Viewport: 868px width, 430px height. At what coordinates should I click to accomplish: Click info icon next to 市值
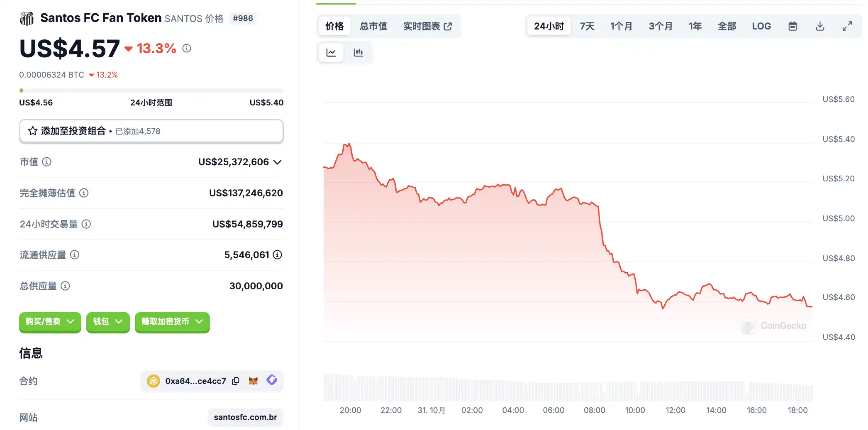click(x=47, y=162)
